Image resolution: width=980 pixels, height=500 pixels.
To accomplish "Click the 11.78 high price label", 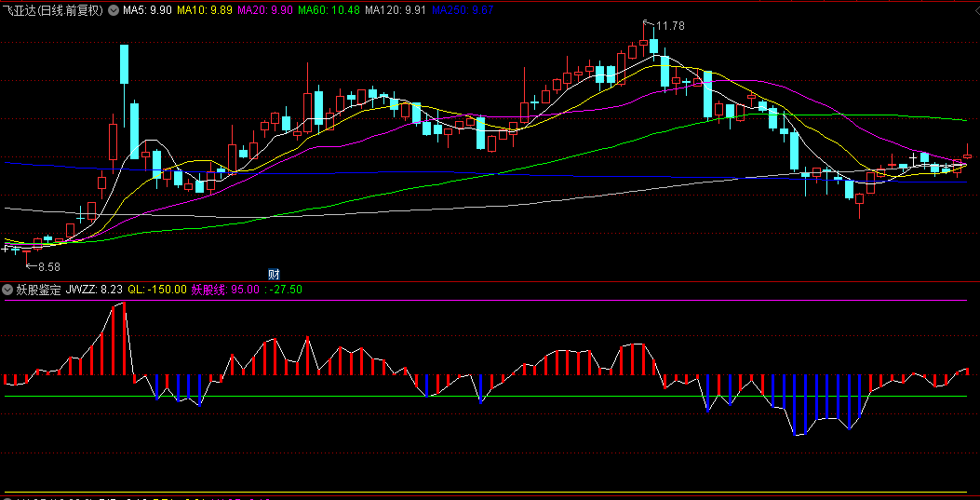I will click(671, 26).
